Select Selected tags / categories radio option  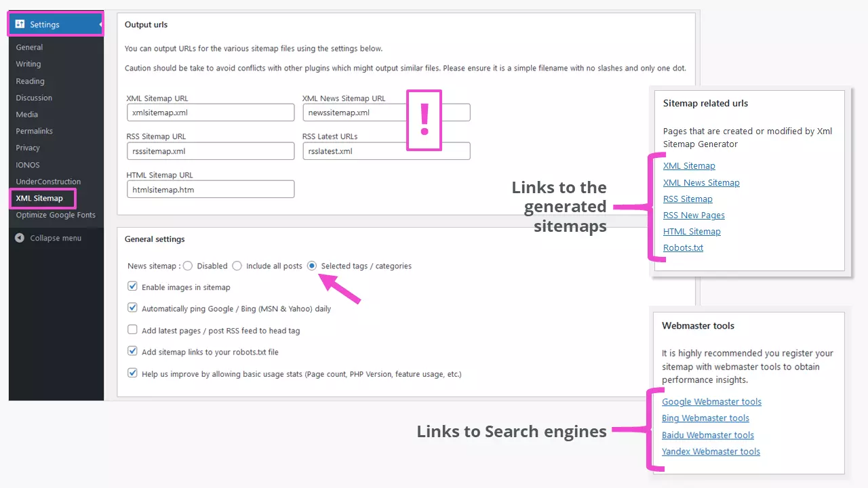(312, 266)
